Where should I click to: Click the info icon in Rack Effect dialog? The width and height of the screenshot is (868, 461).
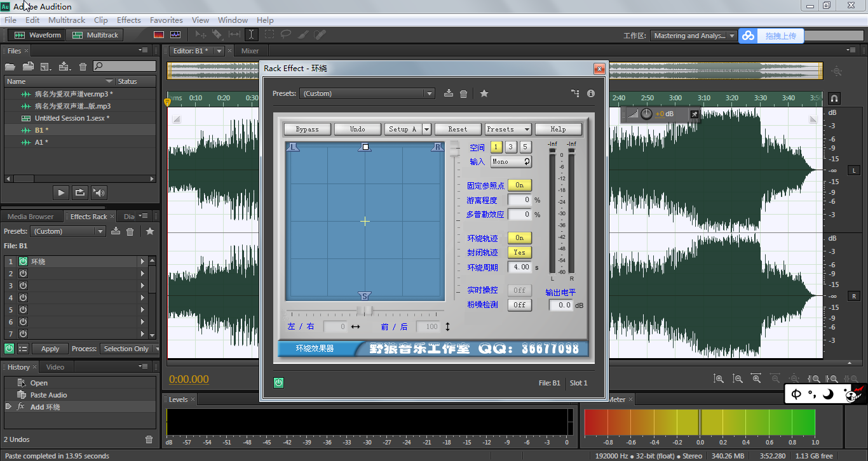(591, 93)
